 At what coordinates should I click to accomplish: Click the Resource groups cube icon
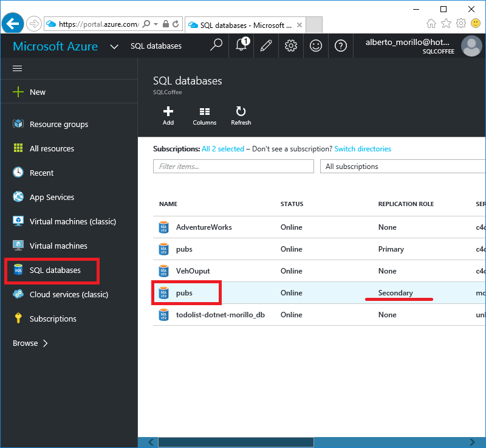[18, 124]
